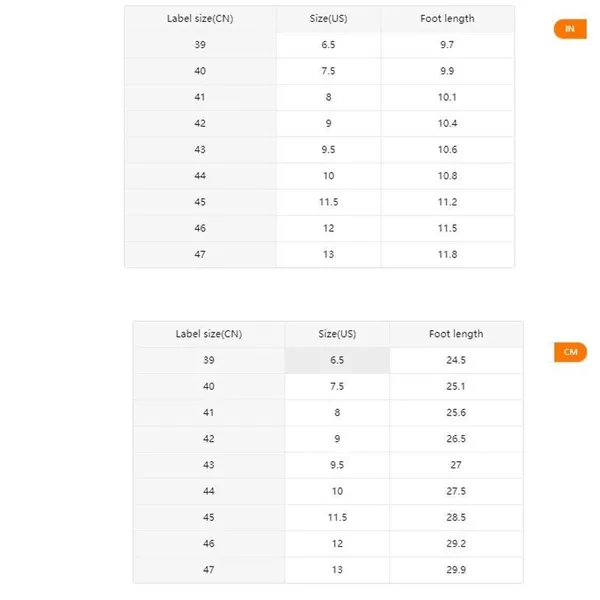Select the 29.2 foot length value
This screenshot has width=600, height=600.
pos(456,543)
